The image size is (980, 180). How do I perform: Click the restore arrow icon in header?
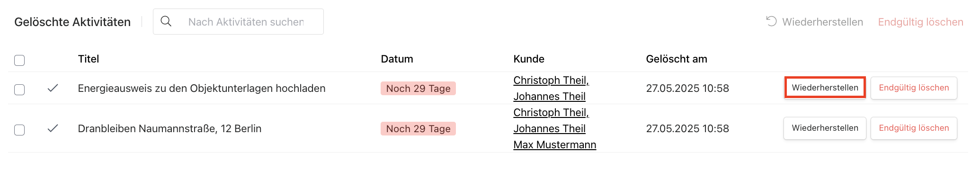tap(771, 21)
